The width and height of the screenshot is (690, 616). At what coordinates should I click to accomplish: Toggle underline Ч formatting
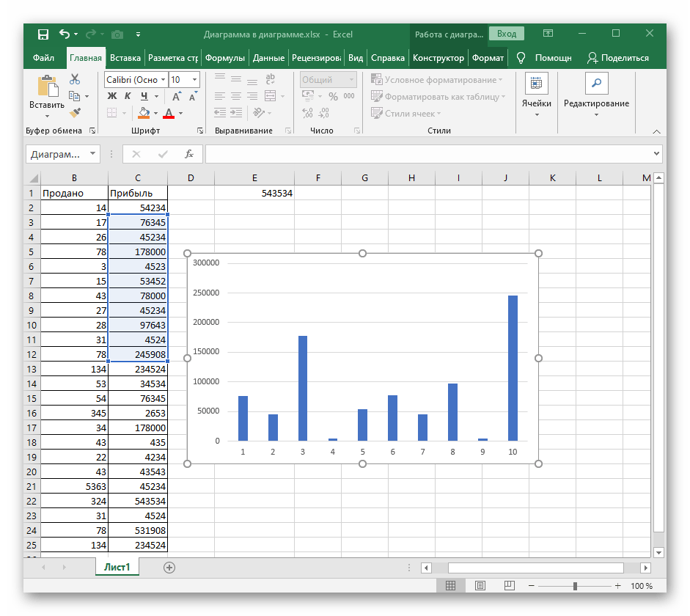point(144,96)
